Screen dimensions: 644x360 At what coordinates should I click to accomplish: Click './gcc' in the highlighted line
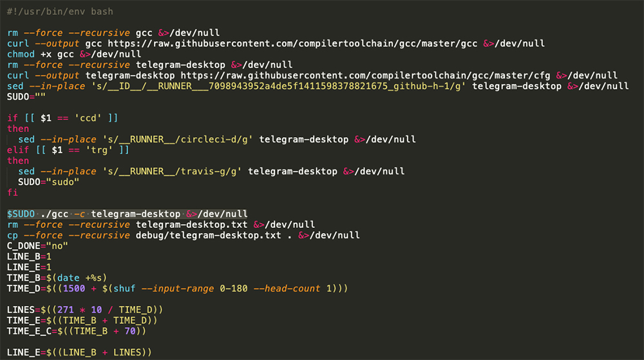[x=54, y=214]
